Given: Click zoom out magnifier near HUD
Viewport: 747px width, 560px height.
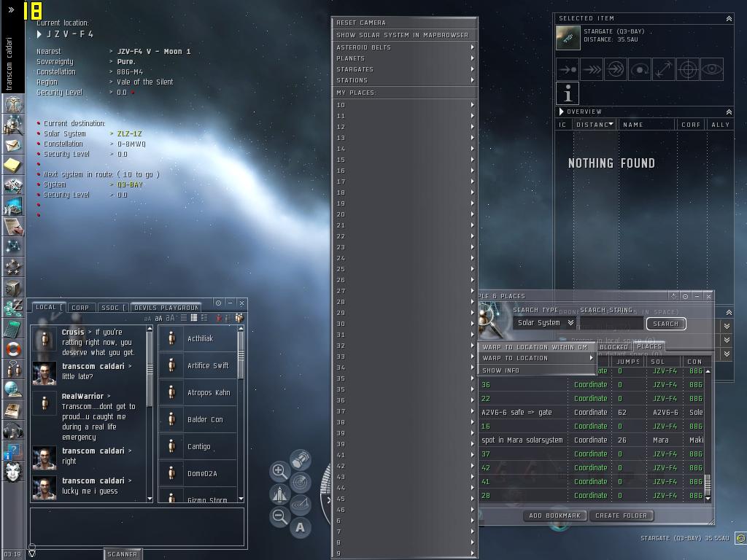Looking at the screenshot, I should 279,517.
